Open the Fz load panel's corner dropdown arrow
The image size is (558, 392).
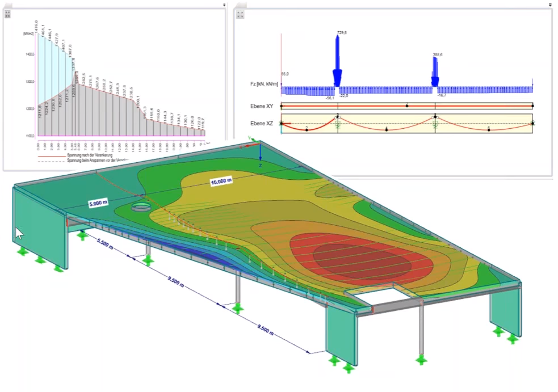pyautogui.click(x=550, y=5)
